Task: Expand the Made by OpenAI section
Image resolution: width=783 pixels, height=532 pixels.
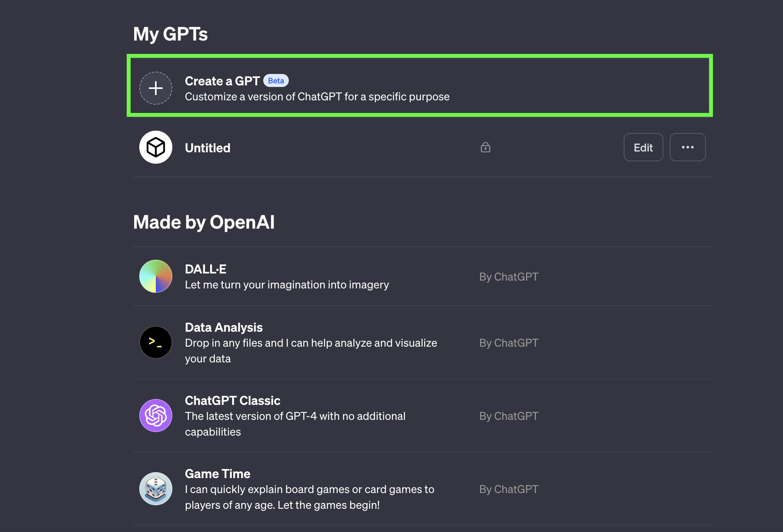Action: point(203,222)
